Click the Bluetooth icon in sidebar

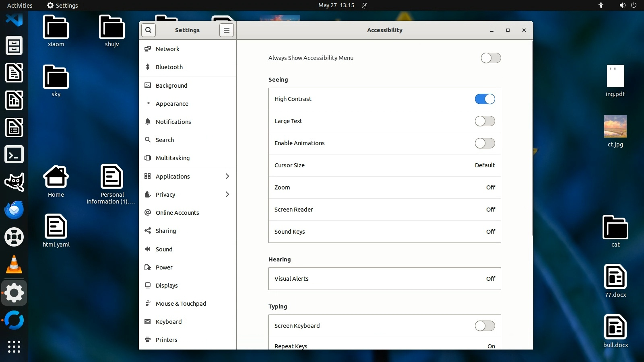(148, 67)
